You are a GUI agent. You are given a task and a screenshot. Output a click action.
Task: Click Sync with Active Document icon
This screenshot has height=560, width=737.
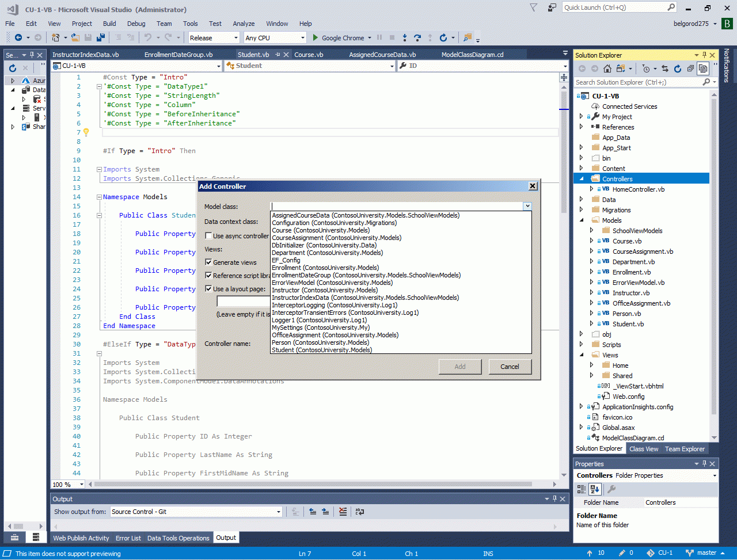click(x=665, y=68)
